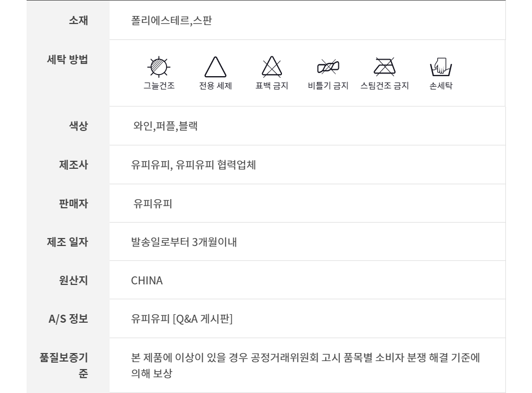Click the A/S 정보 row header
This screenshot has height=393, width=532.
68,319
